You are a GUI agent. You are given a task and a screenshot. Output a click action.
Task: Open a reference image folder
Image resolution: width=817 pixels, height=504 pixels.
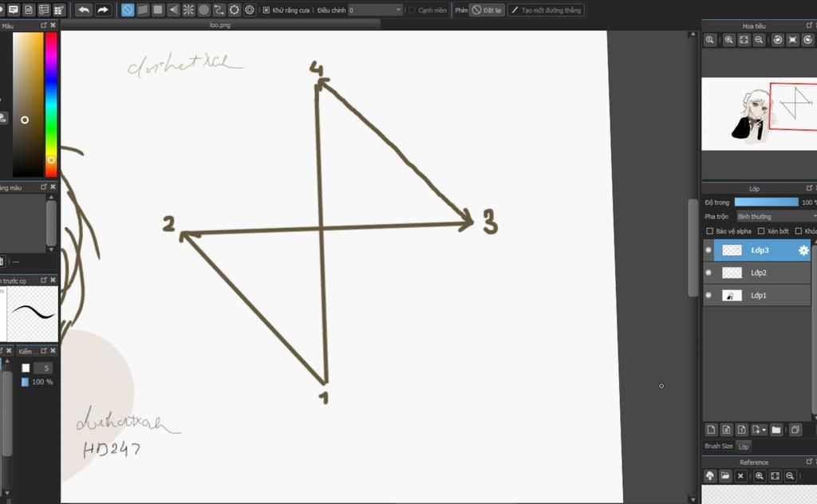click(725, 476)
